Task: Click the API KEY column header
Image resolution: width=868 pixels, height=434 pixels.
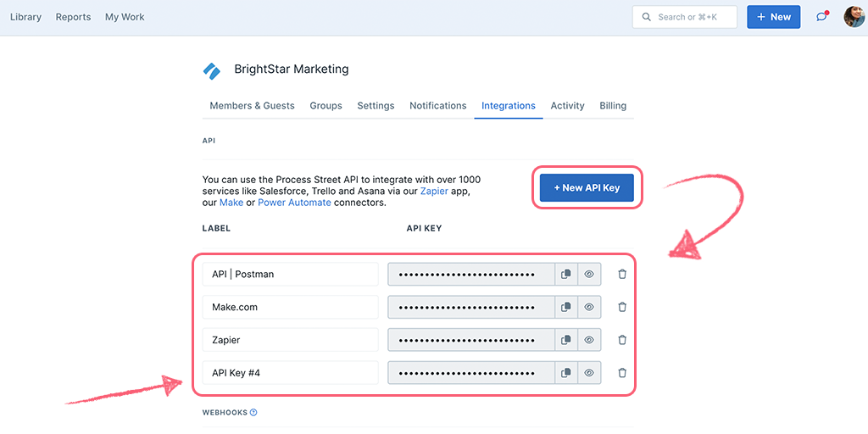Action: point(424,228)
